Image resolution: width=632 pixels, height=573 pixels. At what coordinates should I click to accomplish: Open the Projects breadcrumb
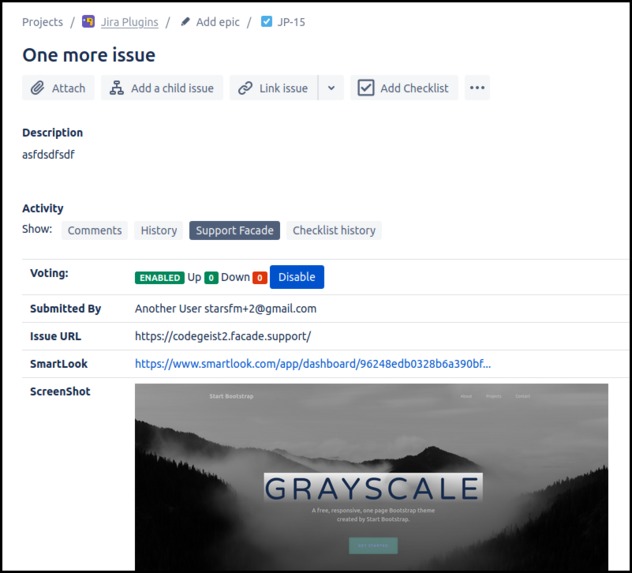tap(42, 22)
